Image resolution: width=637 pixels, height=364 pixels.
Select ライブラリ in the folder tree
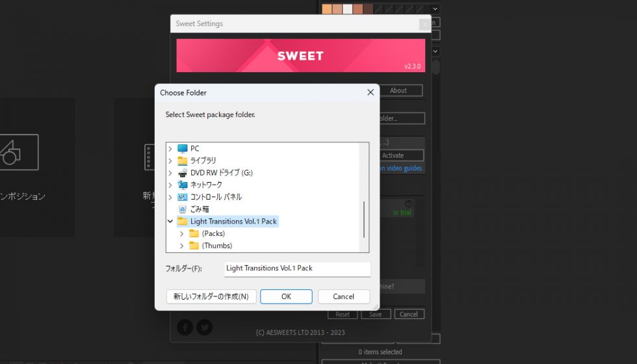click(x=203, y=161)
